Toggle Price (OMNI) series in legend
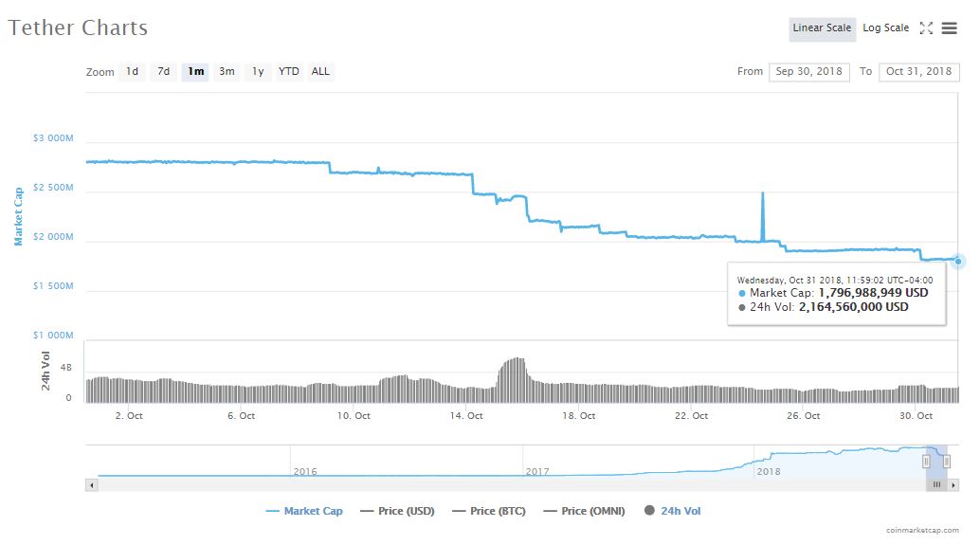980x545 pixels. tap(585, 511)
